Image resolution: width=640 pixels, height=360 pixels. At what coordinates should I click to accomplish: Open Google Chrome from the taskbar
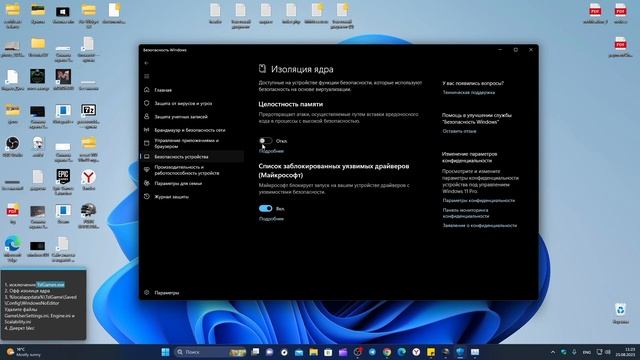387,352
